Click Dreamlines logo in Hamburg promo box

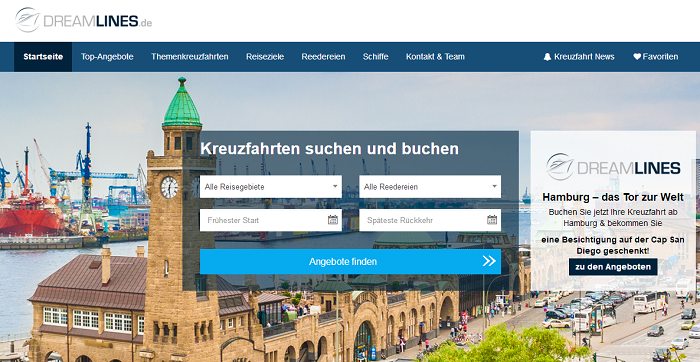pos(613,167)
